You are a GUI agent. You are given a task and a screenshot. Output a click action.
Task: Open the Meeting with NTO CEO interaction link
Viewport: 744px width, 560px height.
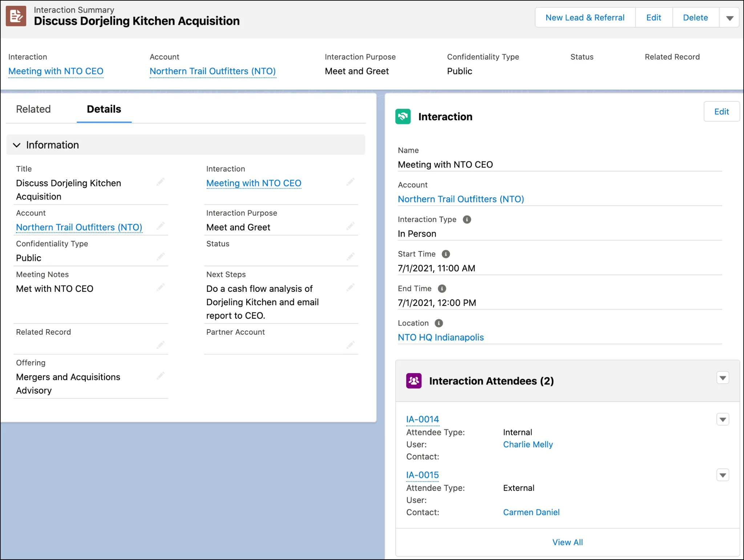(56, 70)
